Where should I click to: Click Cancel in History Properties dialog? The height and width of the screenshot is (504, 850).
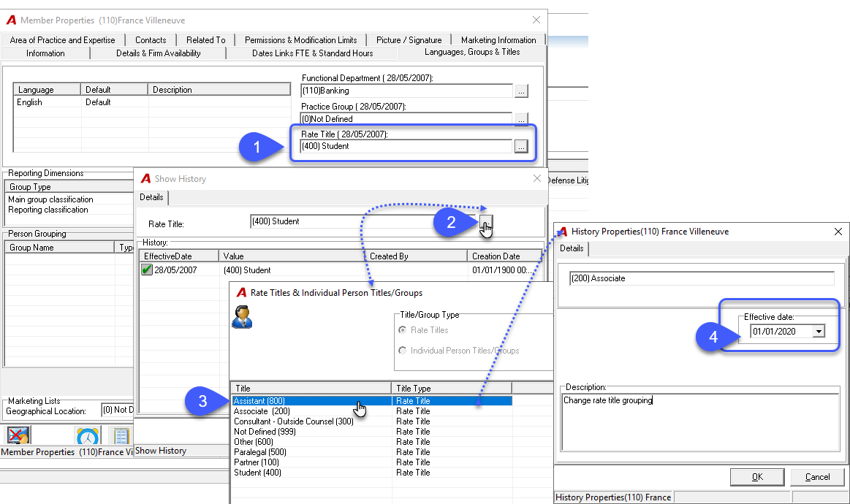(817, 477)
